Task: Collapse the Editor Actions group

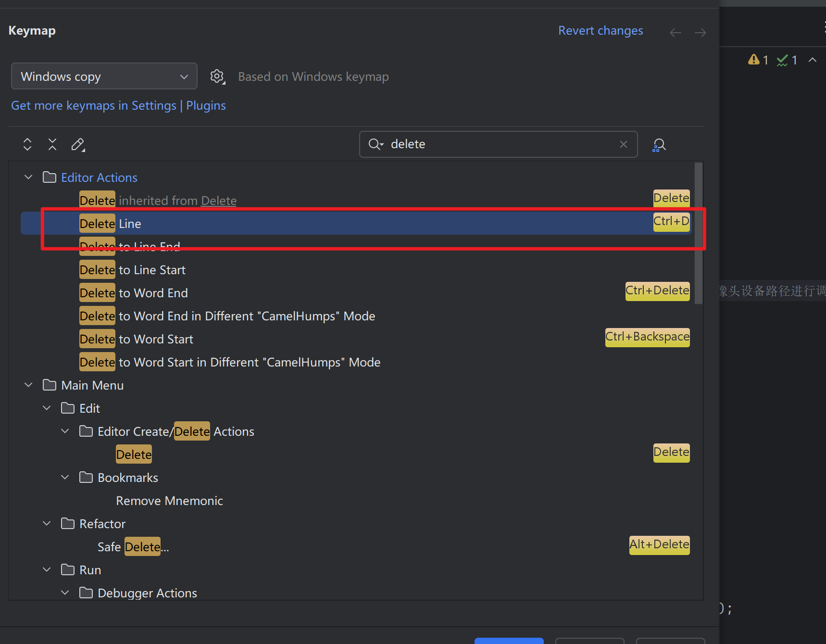Action: pyautogui.click(x=28, y=177)
